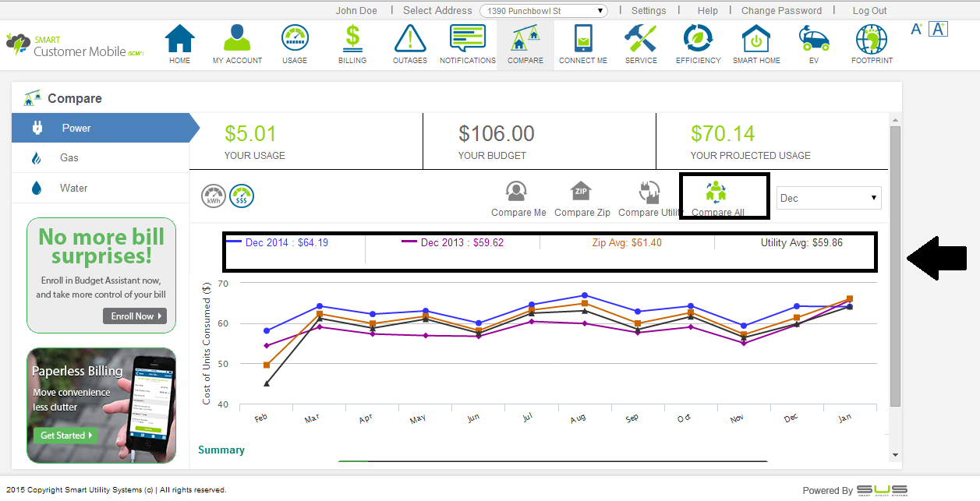
Task: Select the Gas tab in sidebar
Action: 69,158
